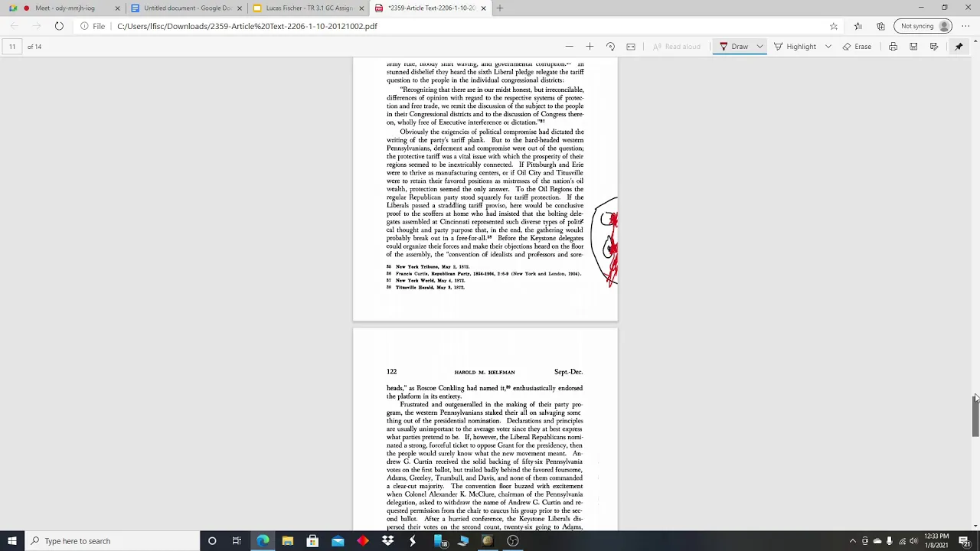Click the page header 'HAROLD M. HELFMAN'
Viewport: 980px width, 551px height.
point(485,373)
